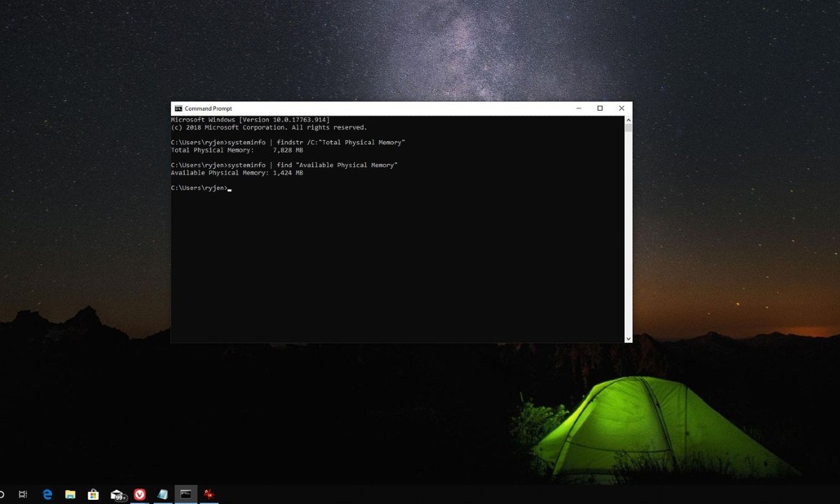Viewport: 840px width, 504px height.
Task: Click the findstr "Total Physical Memory" command line
Action: pyautogui.click(x=288, y=142)
